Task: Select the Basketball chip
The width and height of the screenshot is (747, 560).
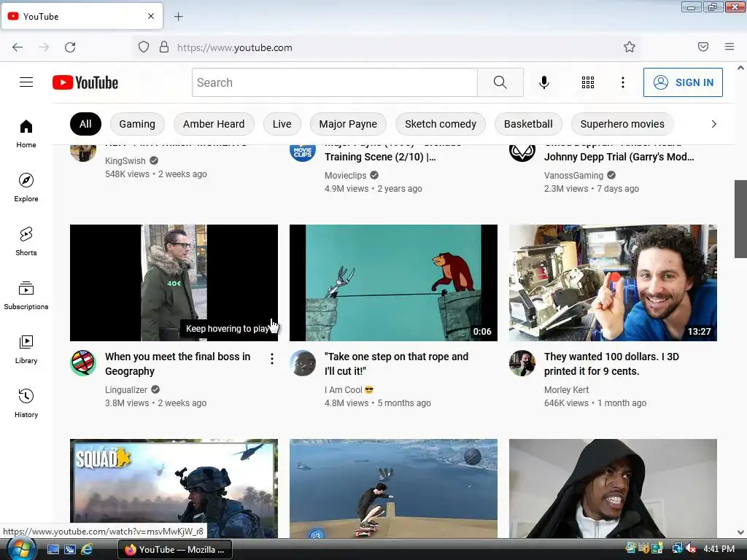Action: [528, 124]
